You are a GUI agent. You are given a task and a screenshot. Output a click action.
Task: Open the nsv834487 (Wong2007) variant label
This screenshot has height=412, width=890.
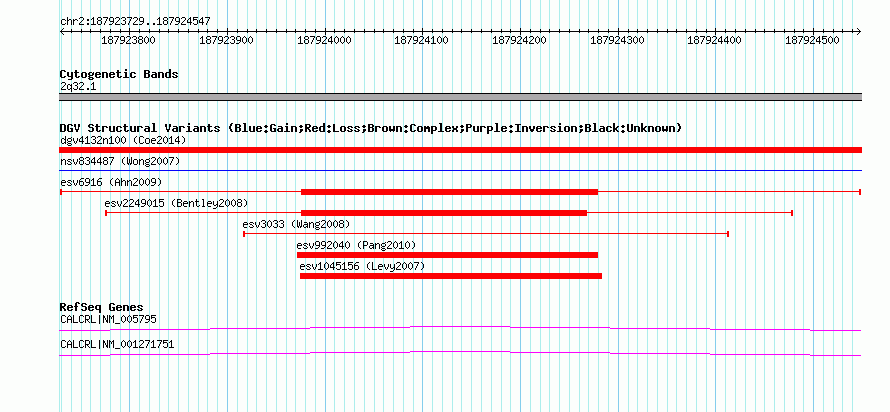tap(120, 162)
